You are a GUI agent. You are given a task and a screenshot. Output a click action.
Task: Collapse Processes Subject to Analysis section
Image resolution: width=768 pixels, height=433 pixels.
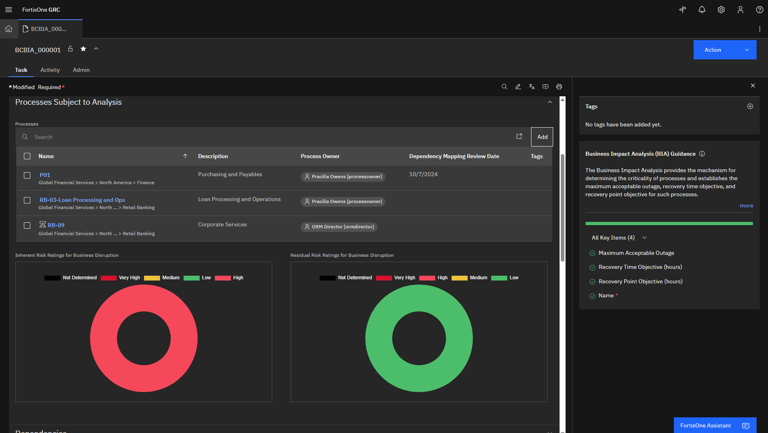[550, 102]
